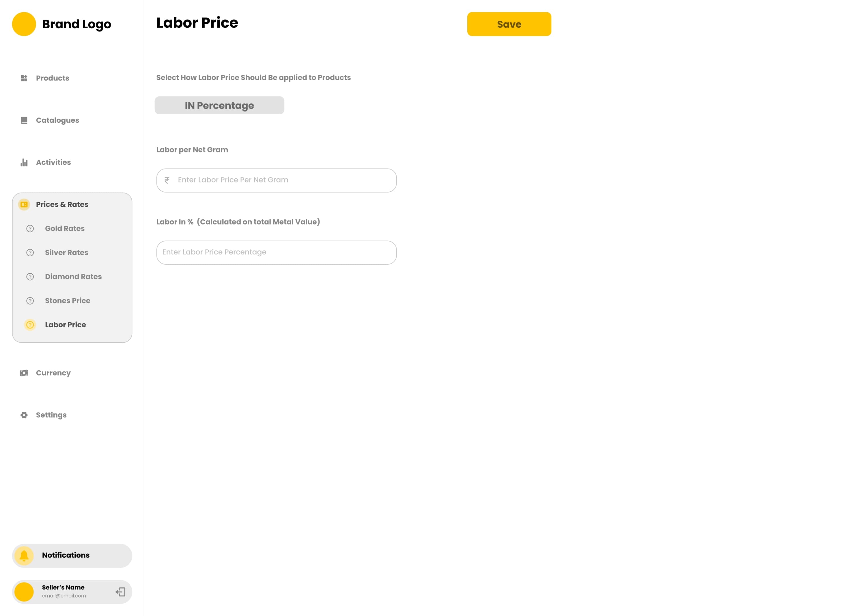
Task: Select Labor Price menu item
Action: point(65,325)
